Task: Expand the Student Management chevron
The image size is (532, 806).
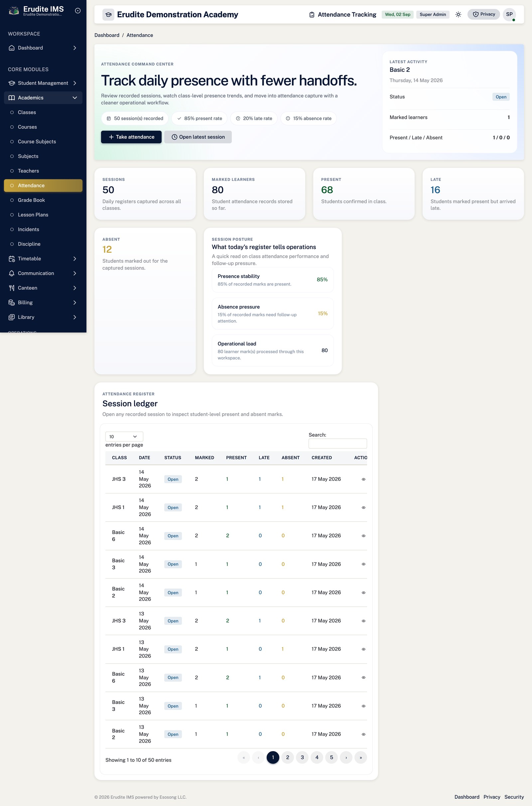Action: (74, 83)
